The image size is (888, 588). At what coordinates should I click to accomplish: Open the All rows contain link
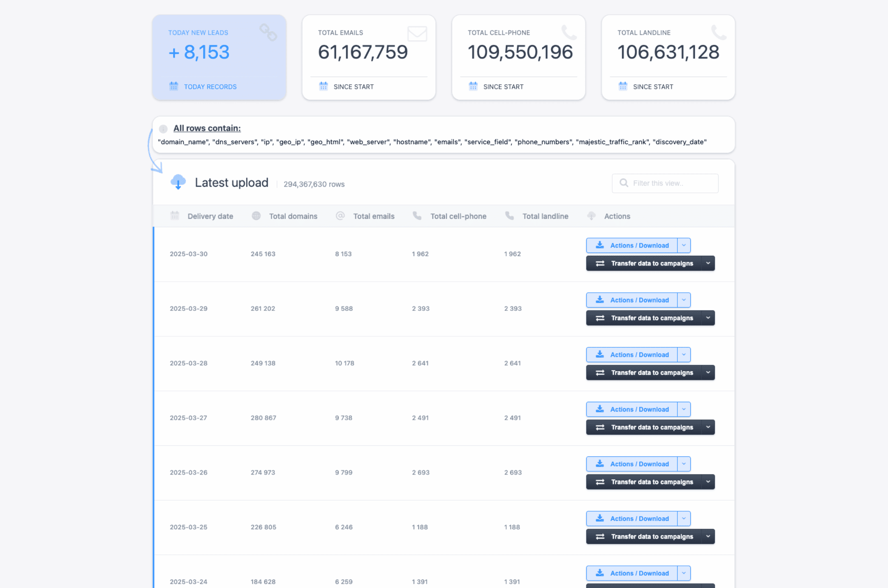(207, 128)
